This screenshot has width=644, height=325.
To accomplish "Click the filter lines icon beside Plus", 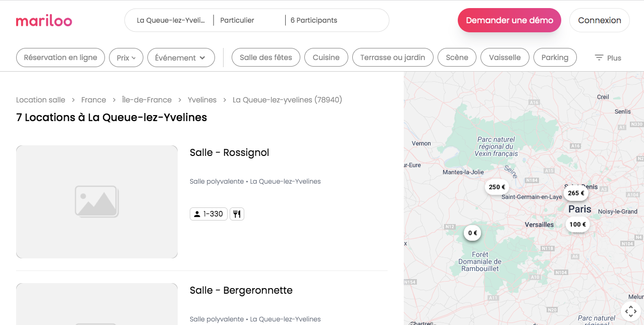I will click(x=599, y=58).
